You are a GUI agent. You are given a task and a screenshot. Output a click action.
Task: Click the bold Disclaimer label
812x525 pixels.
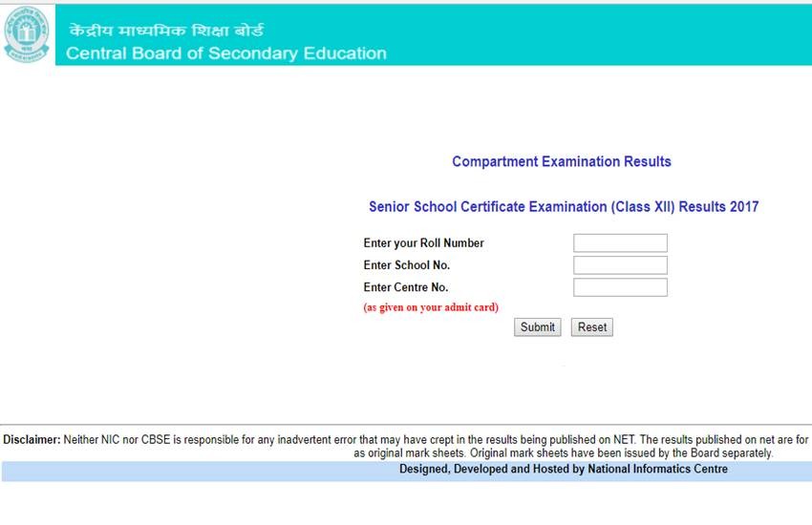pos(32,440)
